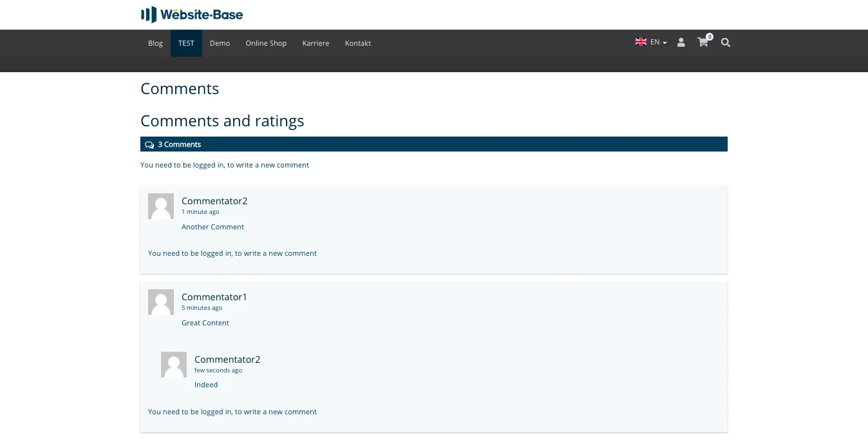Click the Website-Base logo icon
The width and height of the screenshot is (868, 442).
pos(148,14)
